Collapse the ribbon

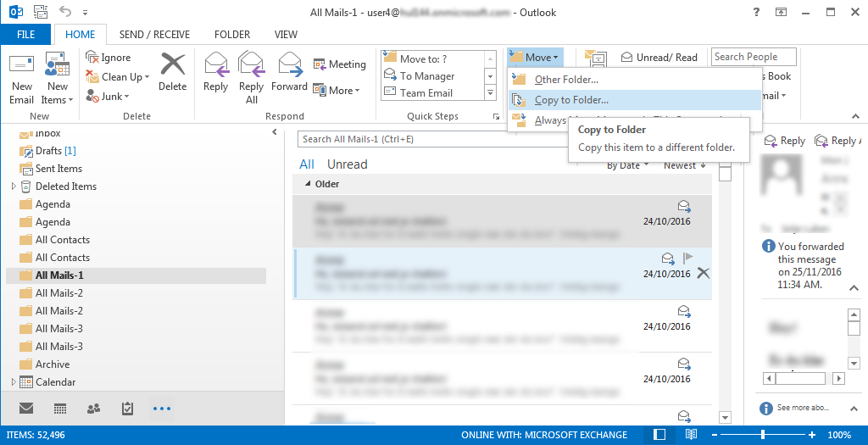(x=856, y=116)
